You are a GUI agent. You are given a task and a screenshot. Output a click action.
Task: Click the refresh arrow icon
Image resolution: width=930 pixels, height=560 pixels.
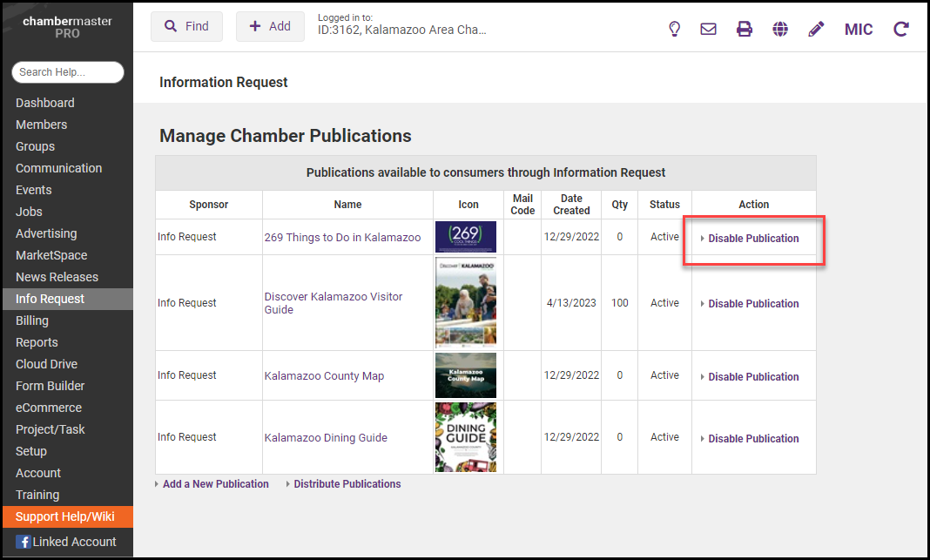[x=901, y=29]
